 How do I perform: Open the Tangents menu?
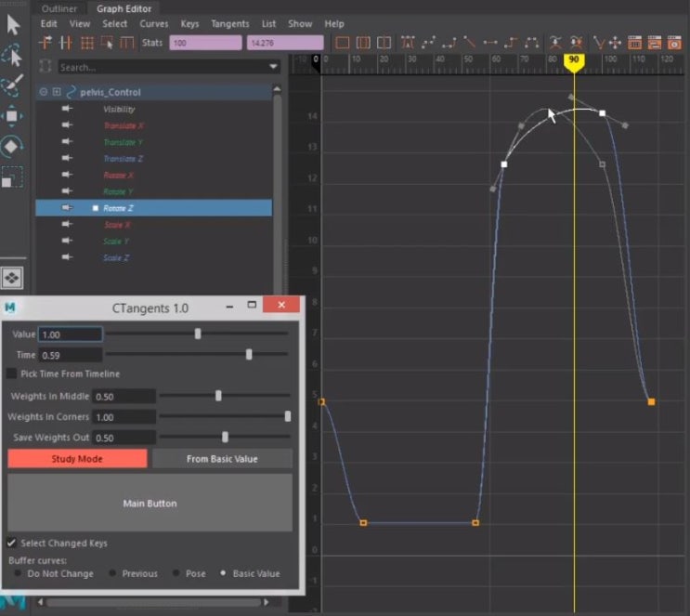click(x=229, y=23)
